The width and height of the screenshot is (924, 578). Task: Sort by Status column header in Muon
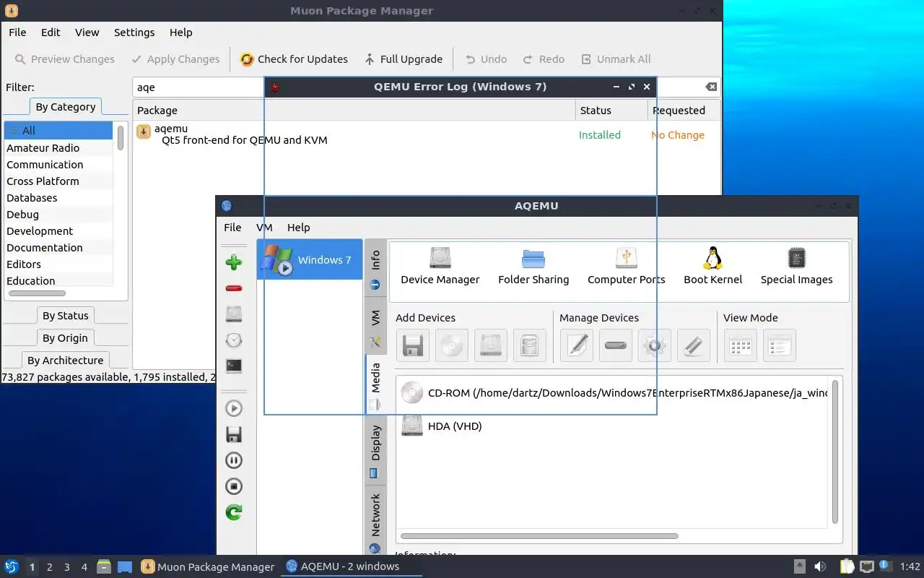[x=611, y=111]
